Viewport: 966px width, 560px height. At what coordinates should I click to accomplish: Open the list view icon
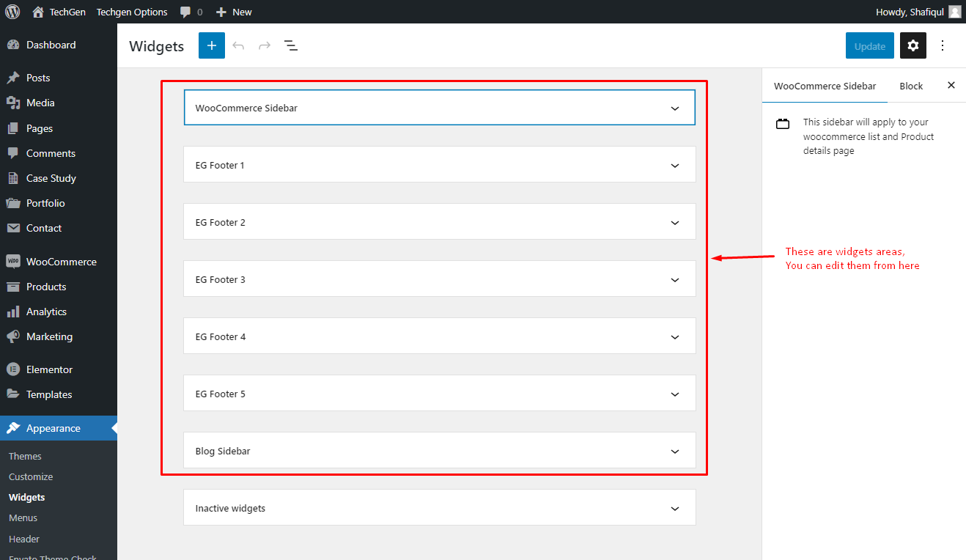coord(291,45)
